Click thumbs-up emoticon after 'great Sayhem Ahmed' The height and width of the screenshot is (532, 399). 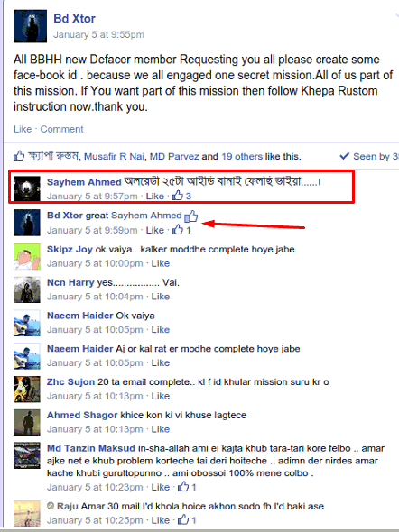[191, 216]
